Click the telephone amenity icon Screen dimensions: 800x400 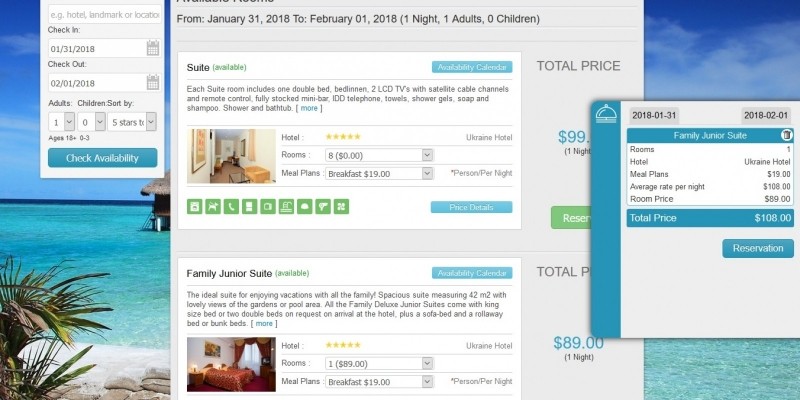pos(231,207)
